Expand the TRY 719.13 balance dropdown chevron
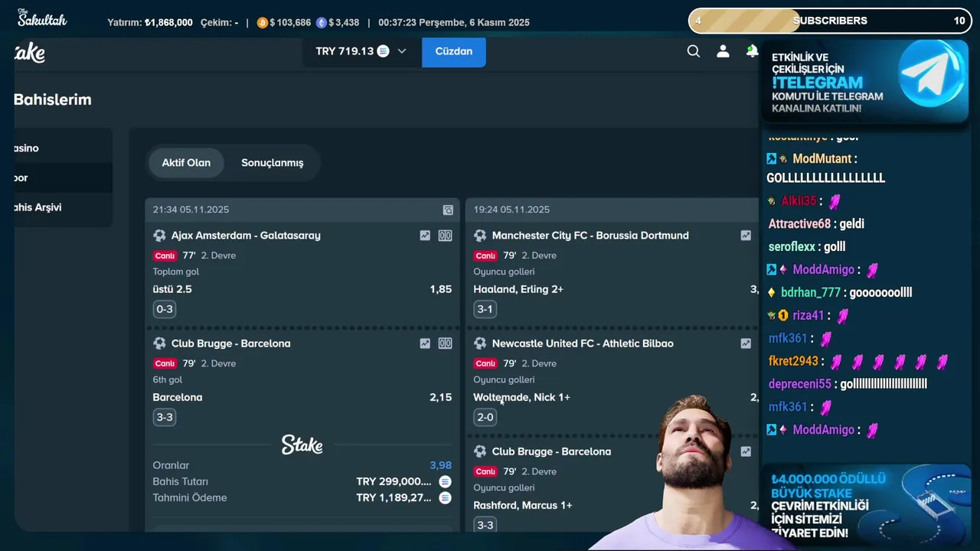The width and height of the screenshot is (980, 551). 402,51
